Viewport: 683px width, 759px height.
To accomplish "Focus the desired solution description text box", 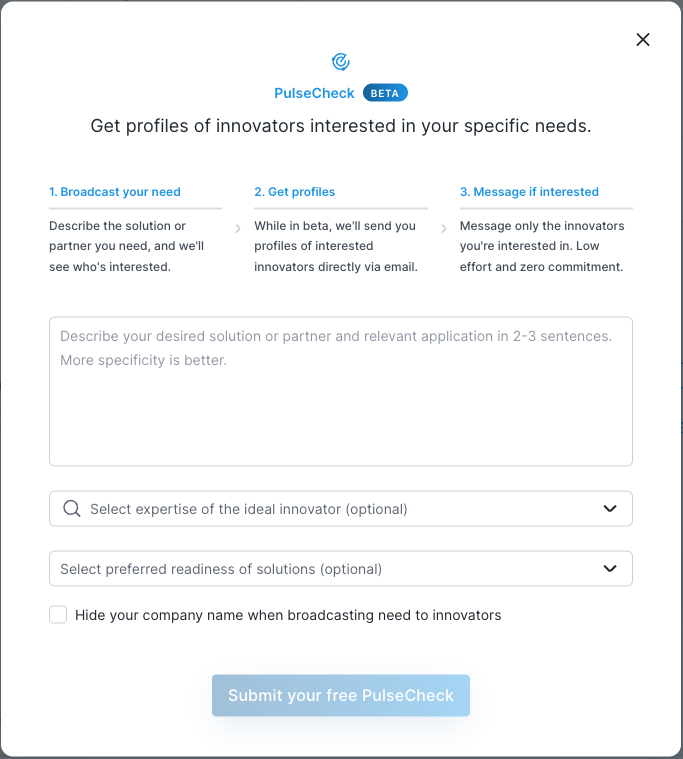I will coord(341,400).
